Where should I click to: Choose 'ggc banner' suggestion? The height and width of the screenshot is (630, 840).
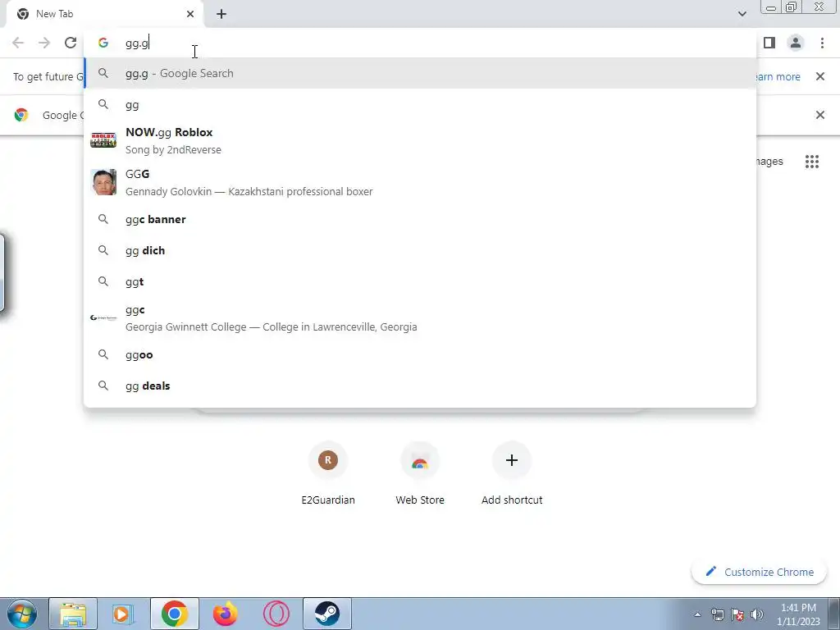click(421, 219)
